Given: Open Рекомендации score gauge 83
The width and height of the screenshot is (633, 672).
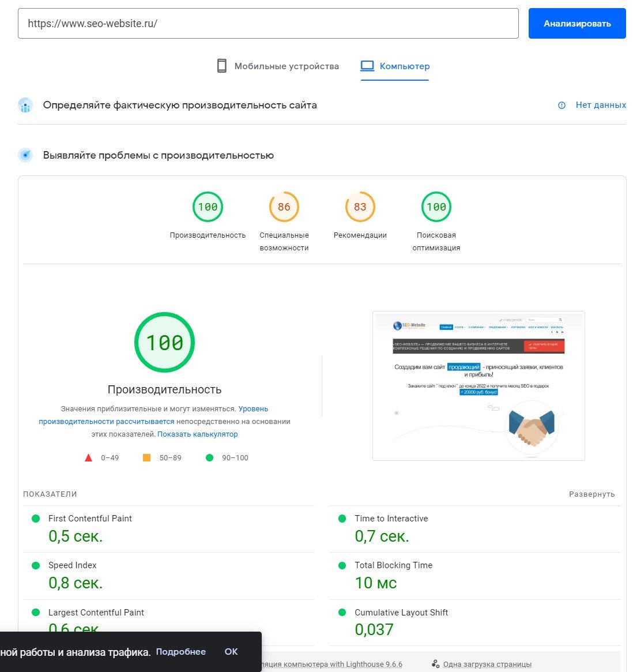Looking at the screenshot, I should (360, 207).
